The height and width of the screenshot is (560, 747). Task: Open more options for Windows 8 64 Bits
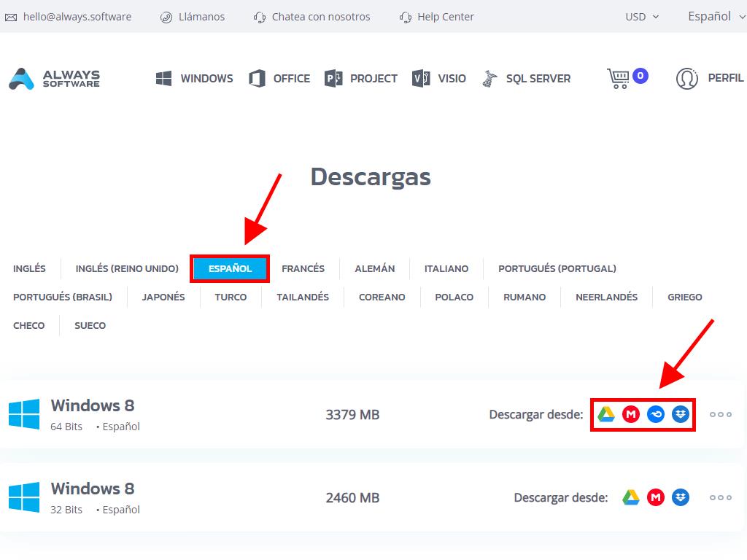[720, 414]
